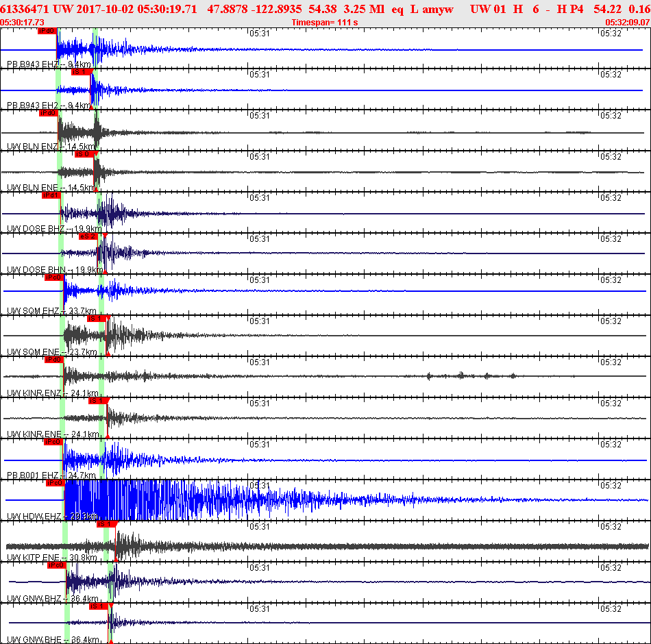Select the iPc0 pick flag on UW HDW EHZ
The image size is (651, 644).
click(x=56, y=483)
